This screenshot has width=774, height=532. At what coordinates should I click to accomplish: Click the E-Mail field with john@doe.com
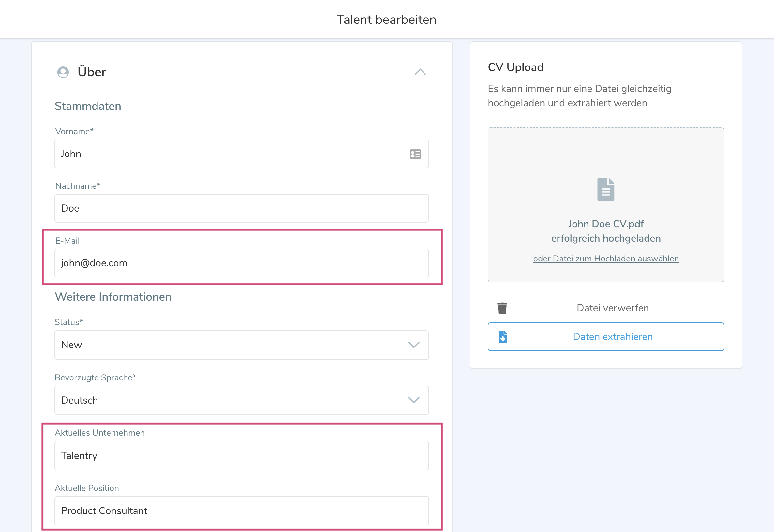[241, 263]
